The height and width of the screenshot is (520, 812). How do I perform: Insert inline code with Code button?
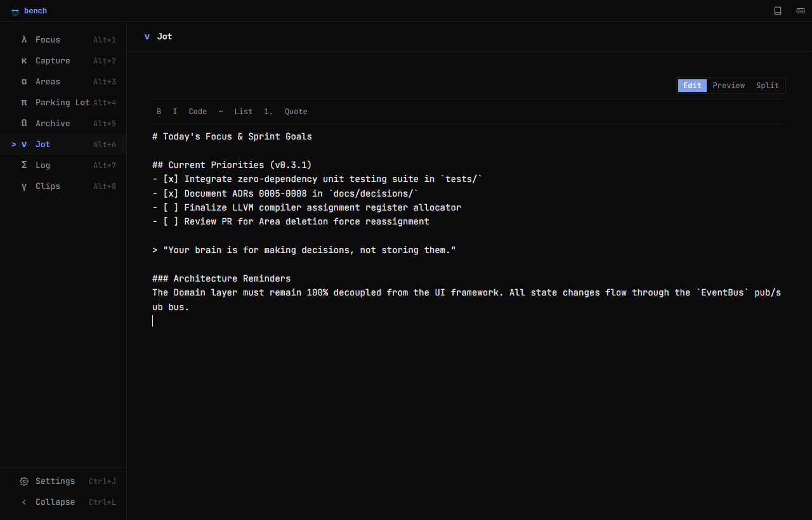198,112
